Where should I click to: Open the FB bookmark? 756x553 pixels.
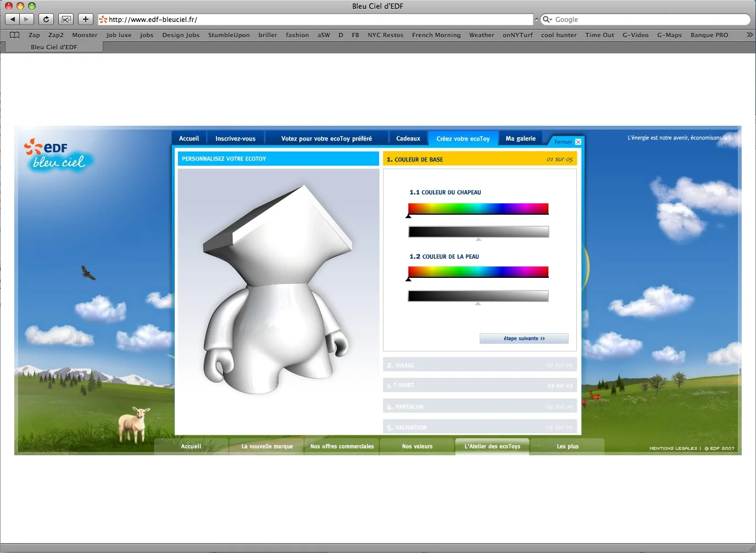coord(355,35)
